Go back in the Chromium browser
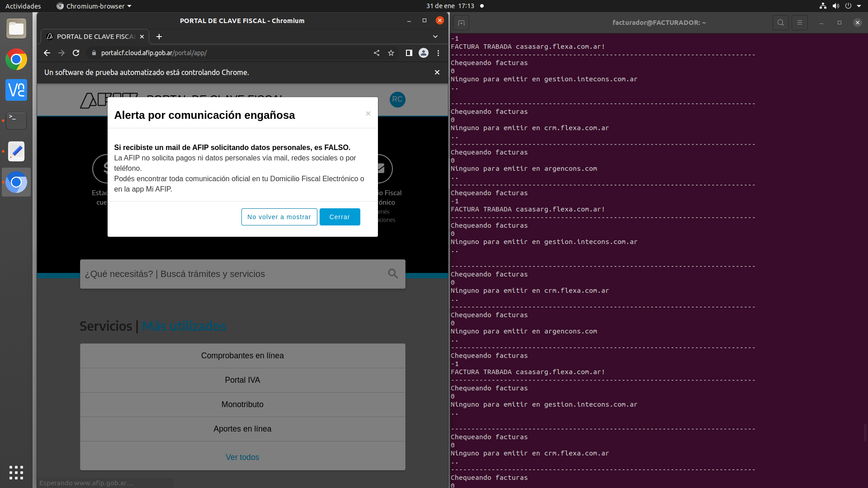868x488 pixels. [x=47, y=53]
